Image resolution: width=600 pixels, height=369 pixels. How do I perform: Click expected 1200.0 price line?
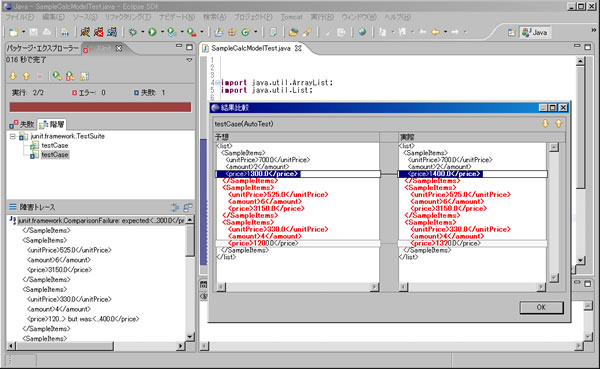(298, 243)
